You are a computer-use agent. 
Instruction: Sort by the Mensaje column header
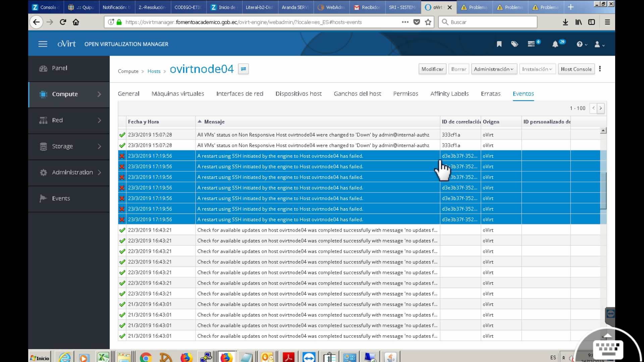tap(214, 122)
